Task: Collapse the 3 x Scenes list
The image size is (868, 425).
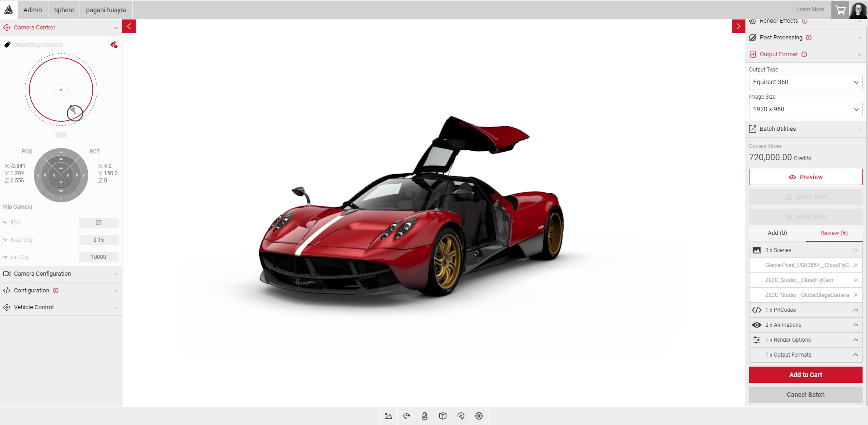Action: point(855,250)
